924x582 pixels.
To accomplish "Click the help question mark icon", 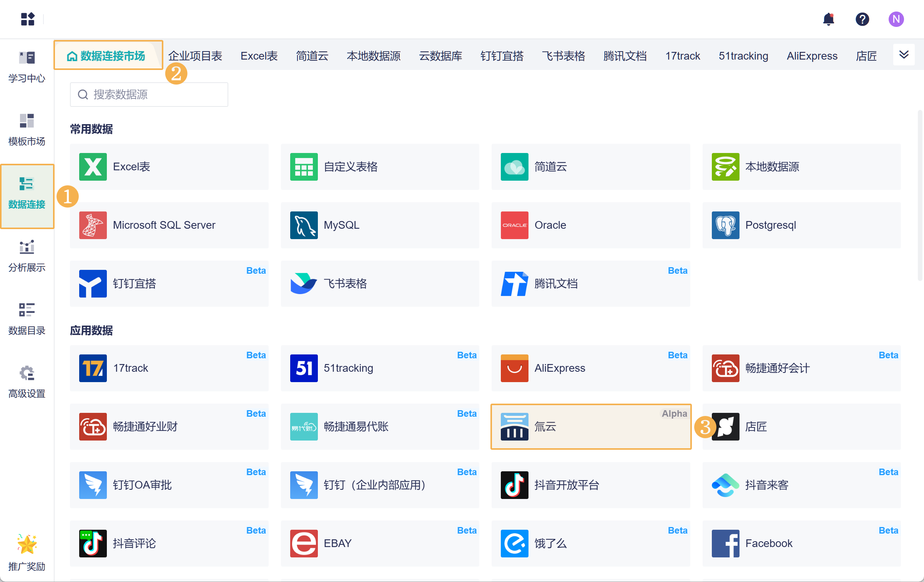I will pos(862,19).
